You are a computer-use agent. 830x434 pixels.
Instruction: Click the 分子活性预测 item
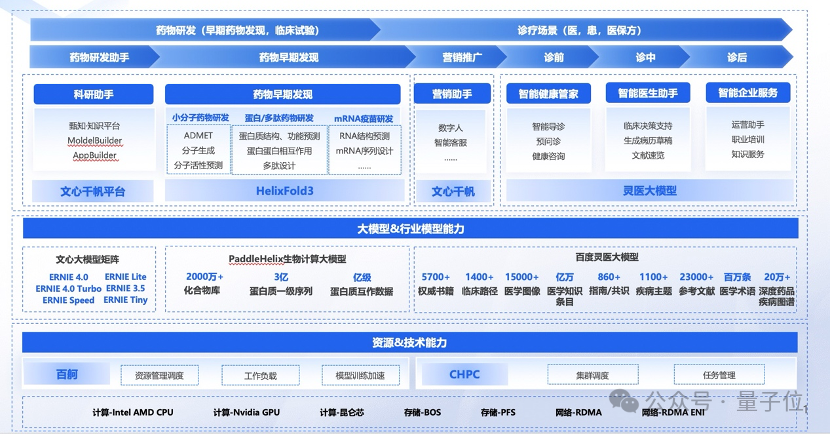pyautogui.click(x=198, y=165)
